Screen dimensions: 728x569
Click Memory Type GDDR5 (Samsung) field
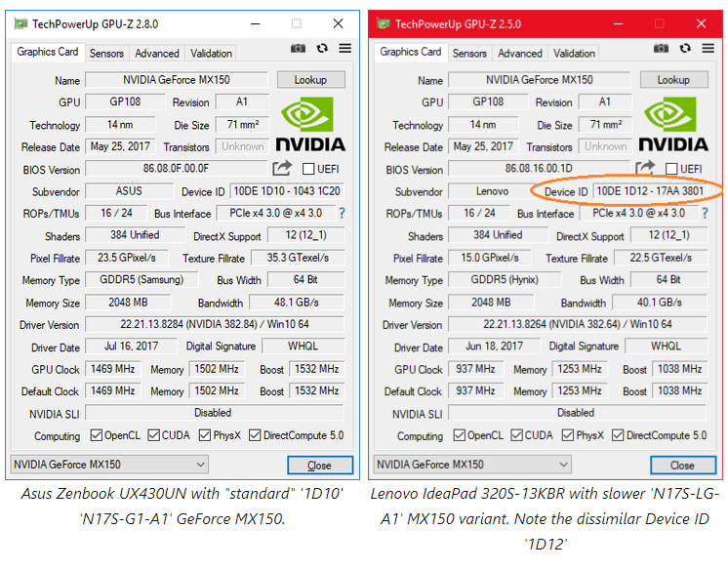(142, 280)
